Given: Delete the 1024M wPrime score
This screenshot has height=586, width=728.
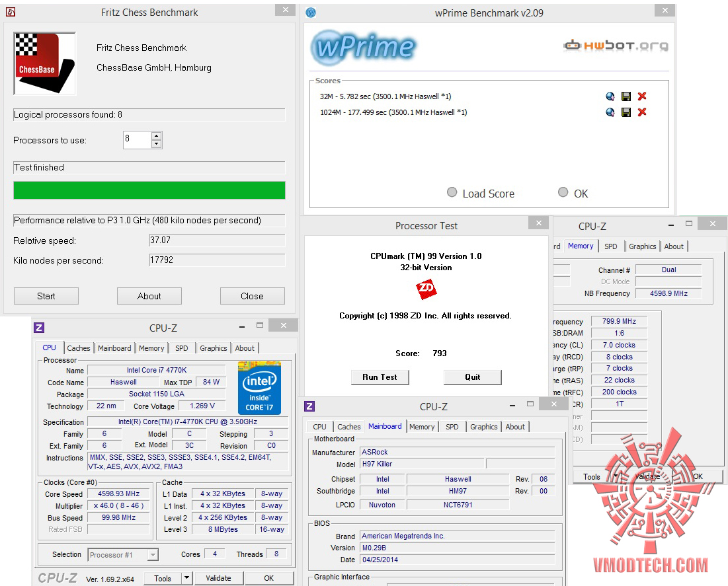Looking at the screenshot, I should [642, 112].
